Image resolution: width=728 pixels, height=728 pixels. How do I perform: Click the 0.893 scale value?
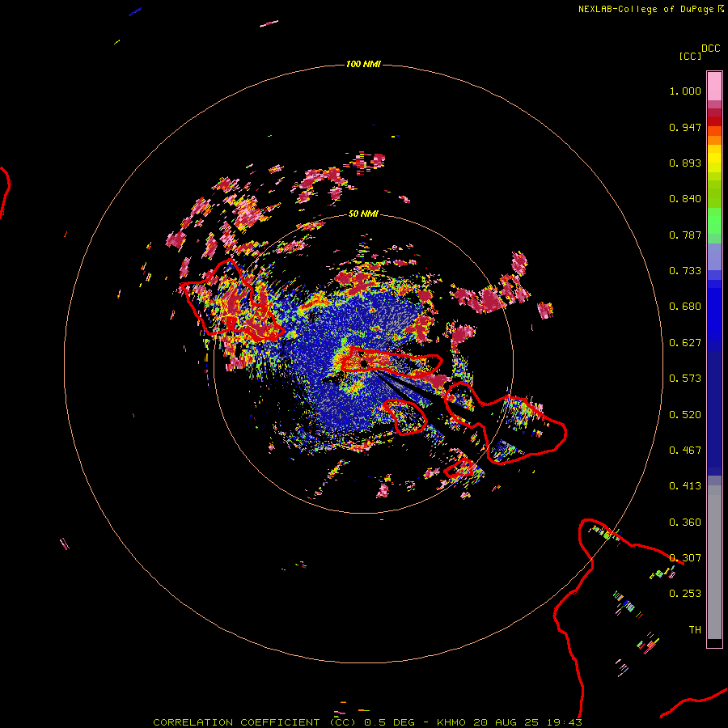(685, 163)
